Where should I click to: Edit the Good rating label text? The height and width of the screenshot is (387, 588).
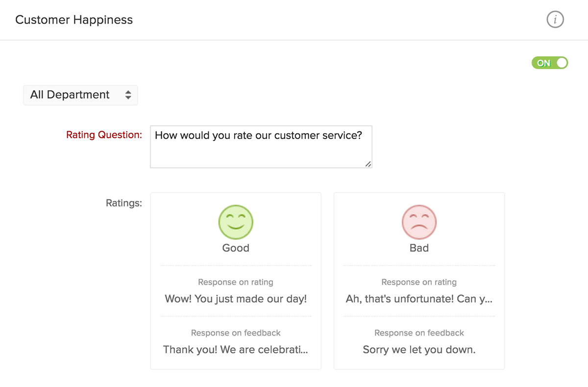[x=236, y=248]
